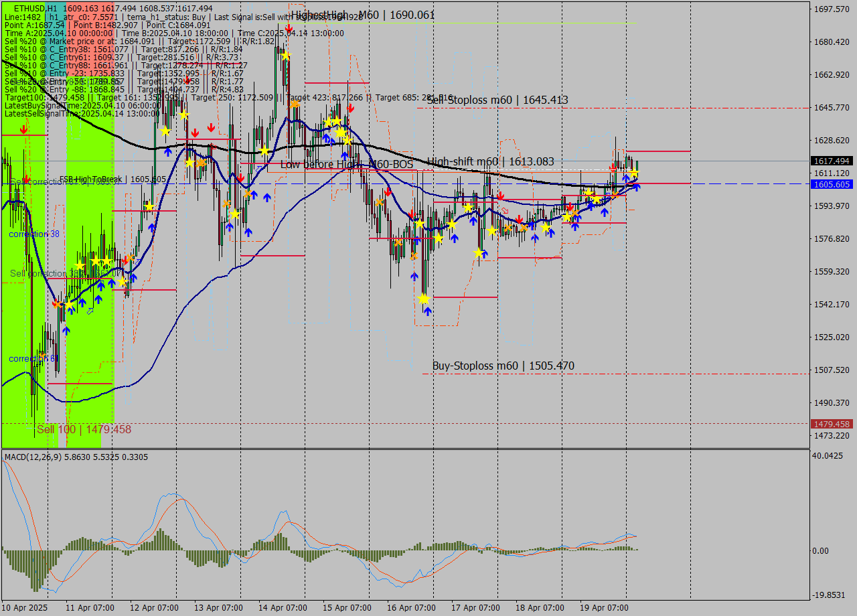Select the 1490.370 price axis value
Screen dimensions: 857x616
click(832, 402)
